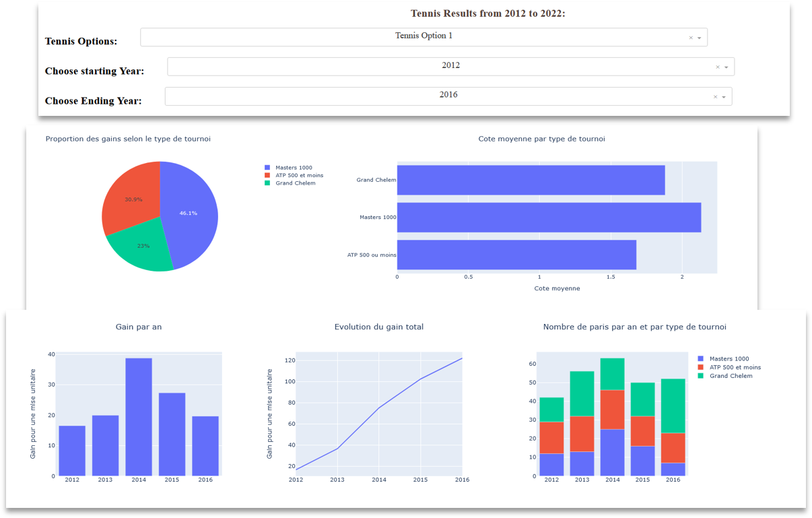Click the Grand Chelem horizontal bar

coord(531,180)
